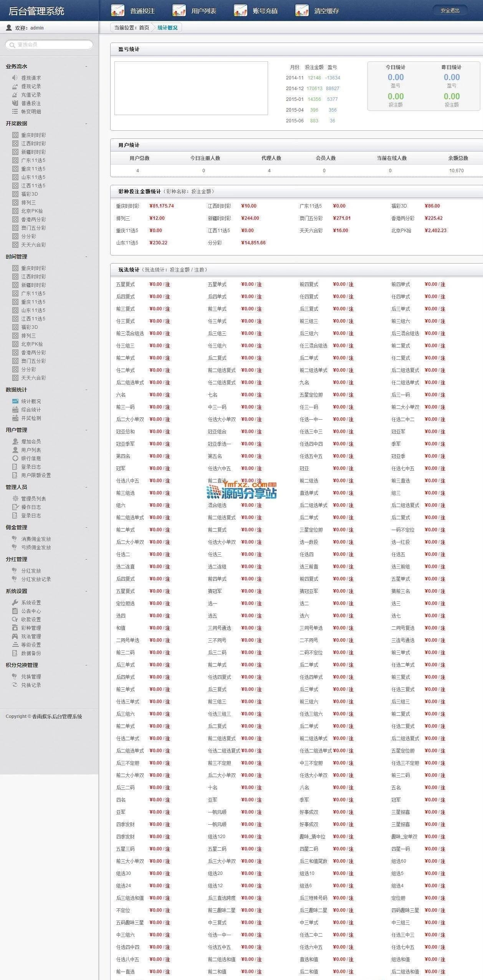
Task: Click the 查找会员 search field
Action: (52, 44)
